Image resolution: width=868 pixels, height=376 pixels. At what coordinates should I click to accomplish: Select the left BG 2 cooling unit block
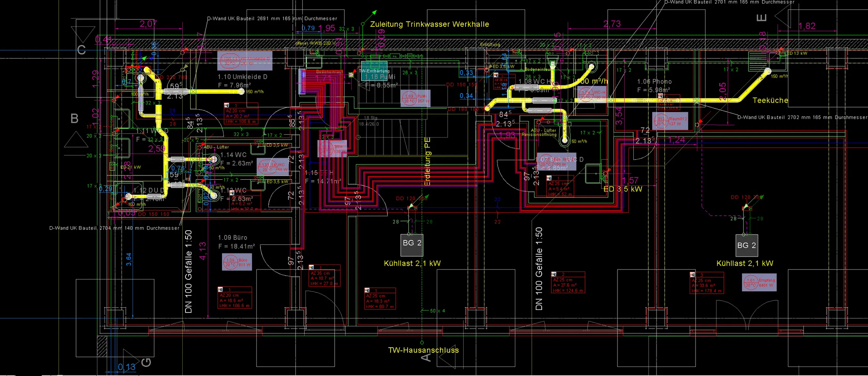point(412,244)
